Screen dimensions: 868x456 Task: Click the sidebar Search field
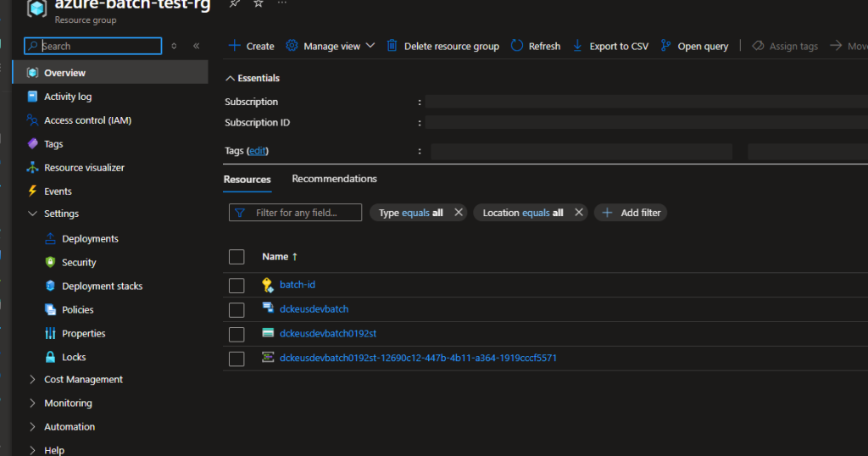pyautogui.click(x=93, y=46)
